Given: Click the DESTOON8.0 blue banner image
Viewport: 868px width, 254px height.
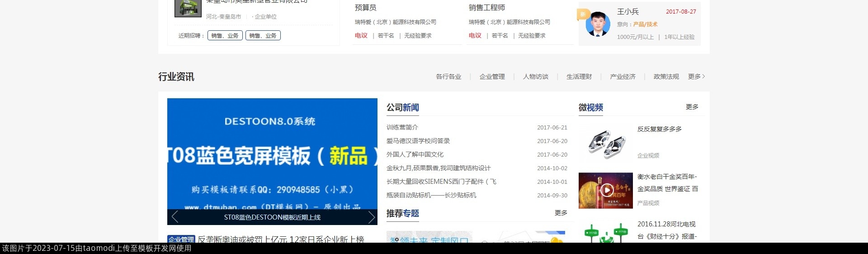Looking at the screenshot, I should tap(272, 154).
